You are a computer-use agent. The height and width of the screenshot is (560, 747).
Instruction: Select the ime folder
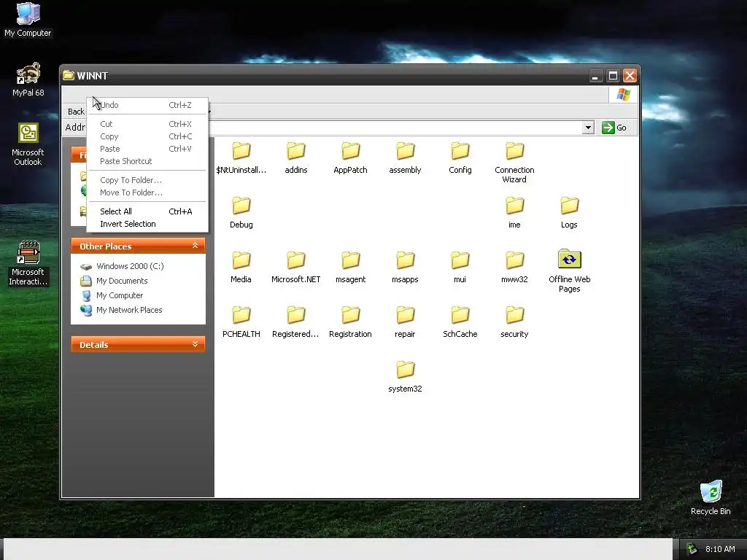click(514, 212)
